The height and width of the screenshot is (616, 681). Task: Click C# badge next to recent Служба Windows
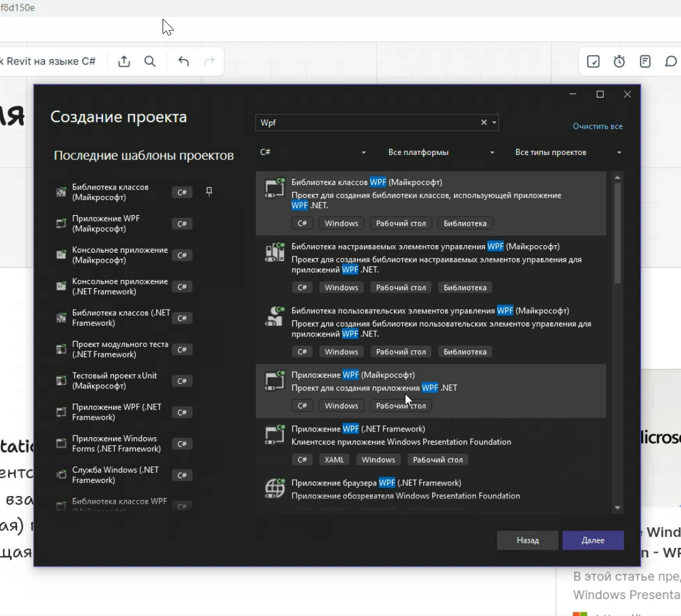182,475
